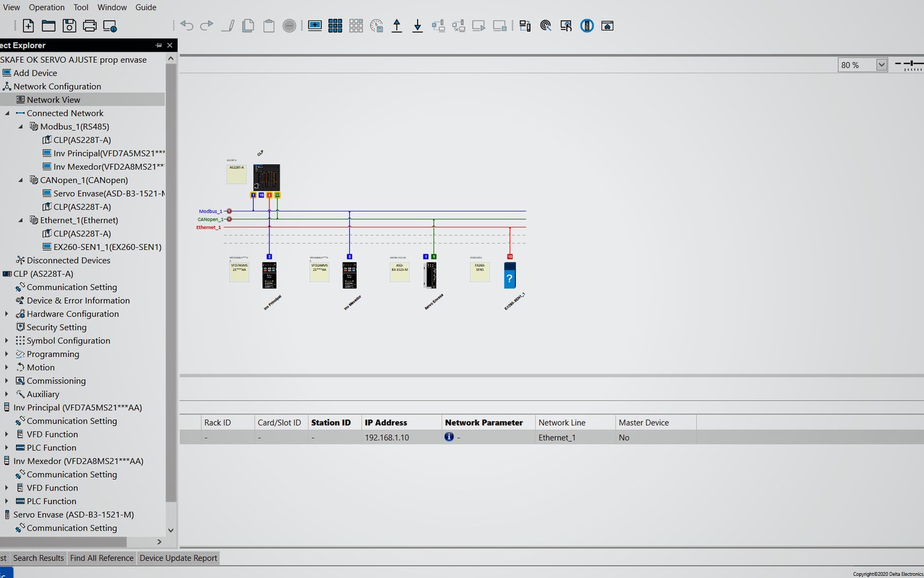Expand the Symbol Configuration node
Image resolution: width=924 pixels, height=578 pixels.
[x=7, y=340]
